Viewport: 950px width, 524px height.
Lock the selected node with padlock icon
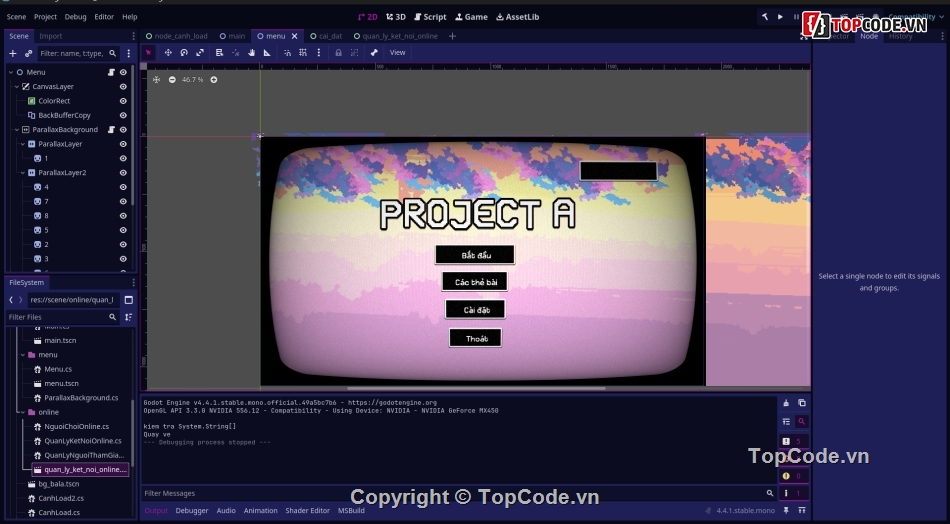point(339,53)
